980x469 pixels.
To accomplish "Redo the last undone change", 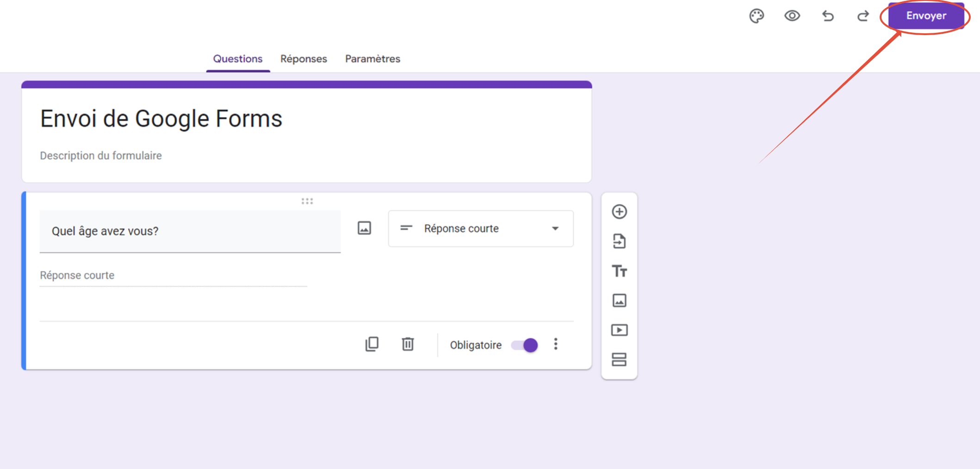I will (863, 16).
